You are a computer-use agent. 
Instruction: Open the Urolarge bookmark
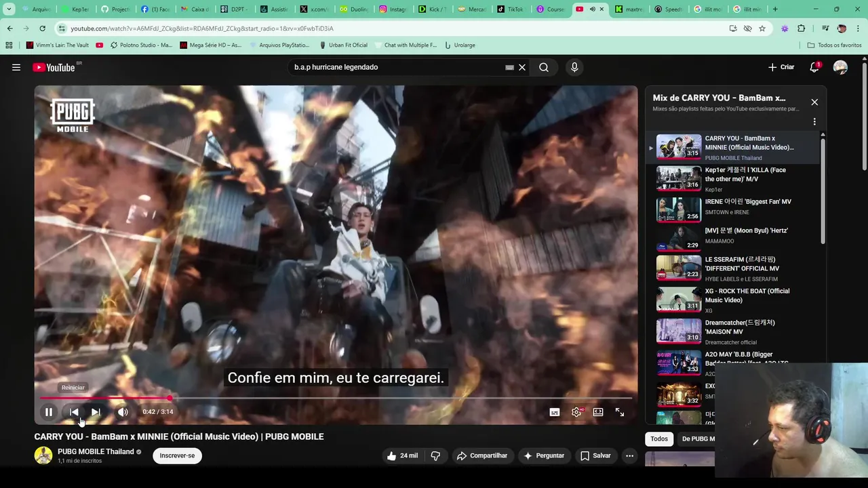tap(460, 45)
